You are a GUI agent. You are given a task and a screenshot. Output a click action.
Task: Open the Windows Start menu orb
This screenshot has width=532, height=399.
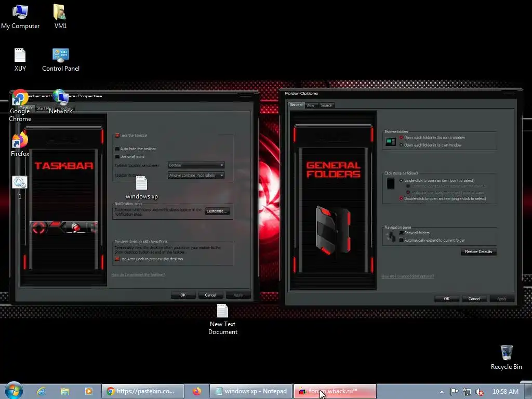coord(14,391)
